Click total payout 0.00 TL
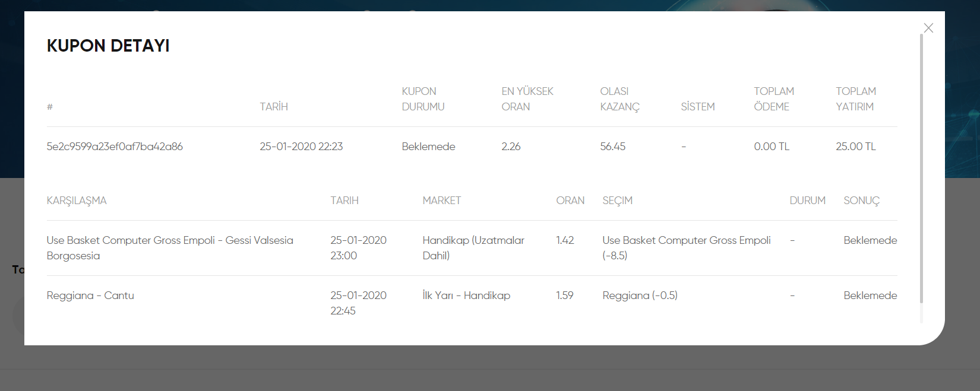Image resolution: width=980 pixels, height=391 pixels. click(772, 147)
